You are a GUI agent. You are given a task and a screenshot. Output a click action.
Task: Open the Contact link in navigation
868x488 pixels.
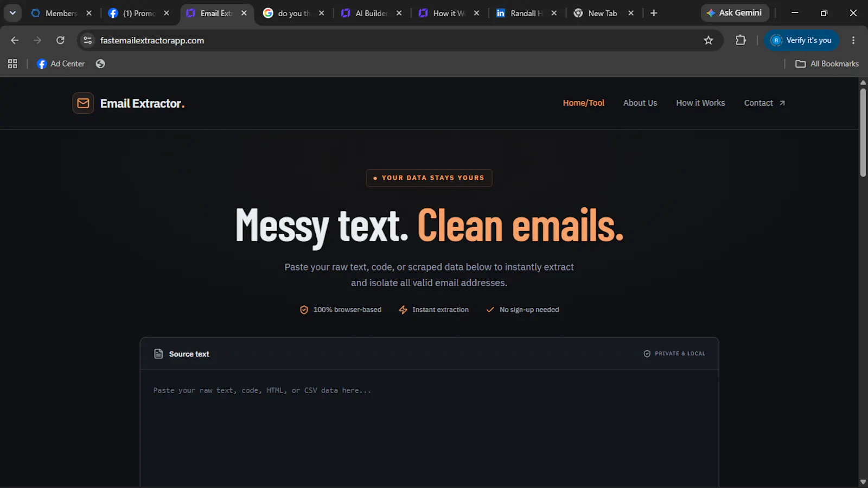tap(764, 103)
